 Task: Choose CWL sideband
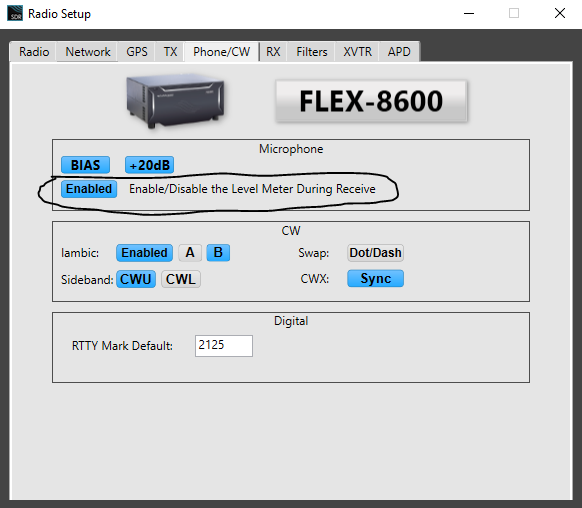tap(181, 279)
